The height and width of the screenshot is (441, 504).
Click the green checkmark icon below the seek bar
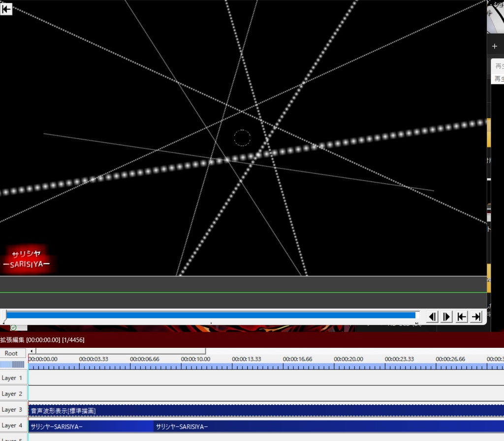tap(13, 328)
